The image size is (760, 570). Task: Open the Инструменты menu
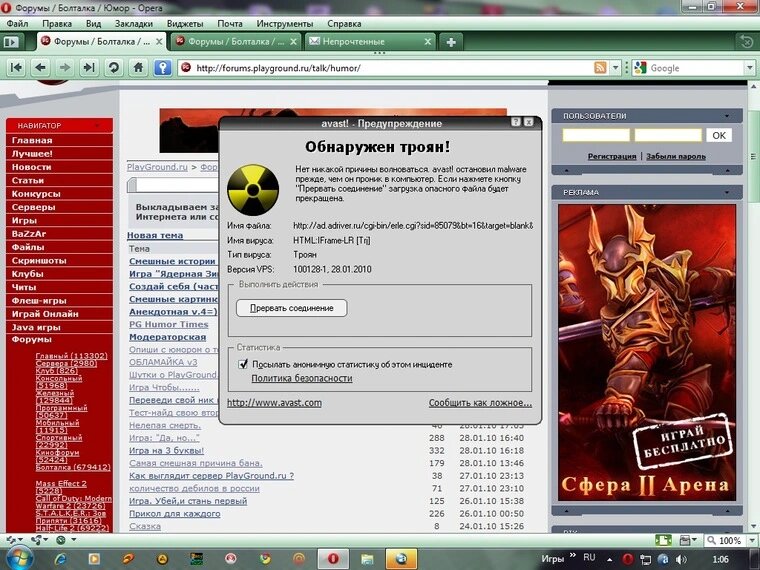pos(285,24)
